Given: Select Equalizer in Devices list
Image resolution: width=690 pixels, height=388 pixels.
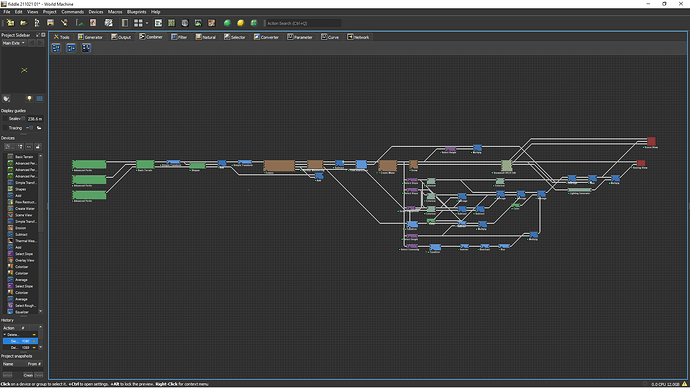Looking at the screenshot, I should coord(21,312).
